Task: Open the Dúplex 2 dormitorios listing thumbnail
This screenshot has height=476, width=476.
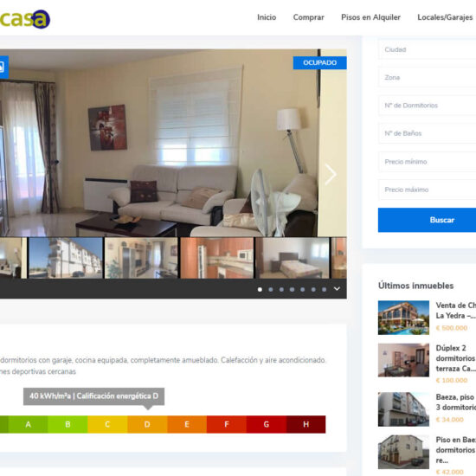Action: click(x=403, y=360)
